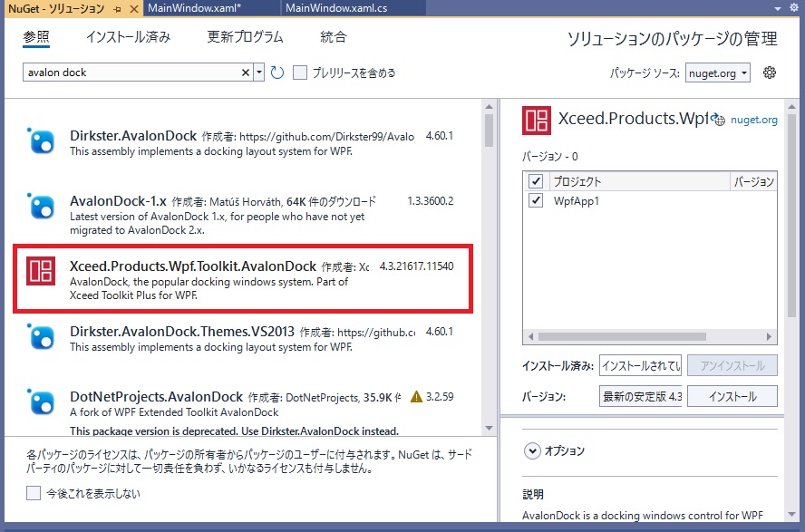This screenshot has width=805, height=532.
Task: Click the tab well gear icon
Action: [794, 7]
